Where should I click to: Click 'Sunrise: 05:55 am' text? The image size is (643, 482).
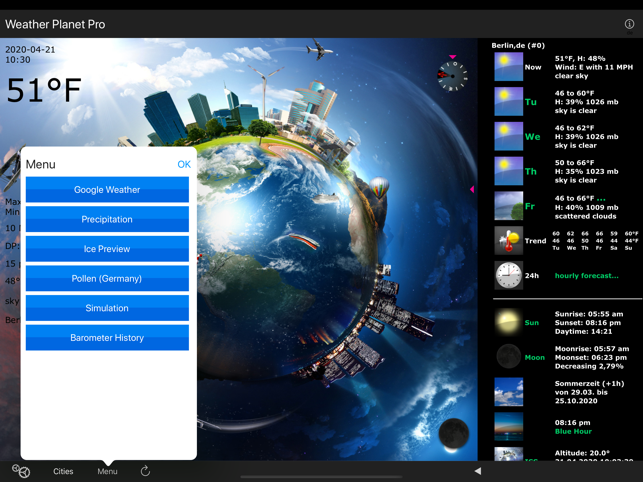(589, 314)
